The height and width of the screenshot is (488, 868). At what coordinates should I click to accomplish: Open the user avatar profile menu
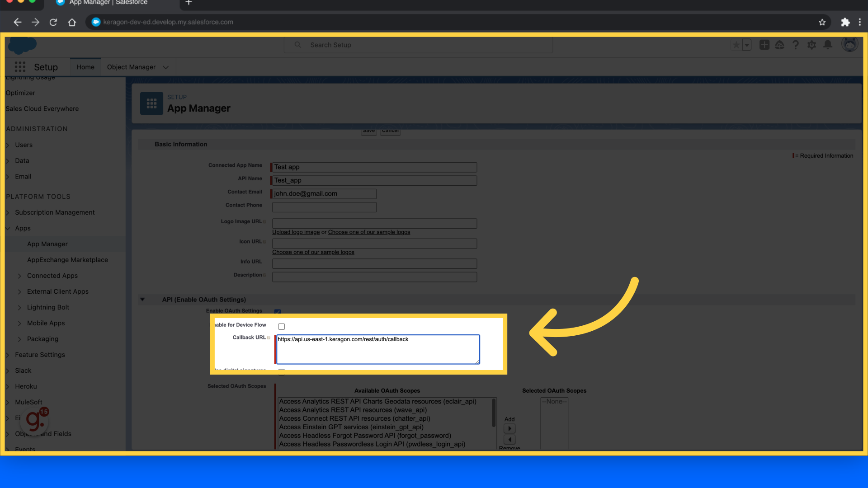pyautogui.click(x=849, y=44)
